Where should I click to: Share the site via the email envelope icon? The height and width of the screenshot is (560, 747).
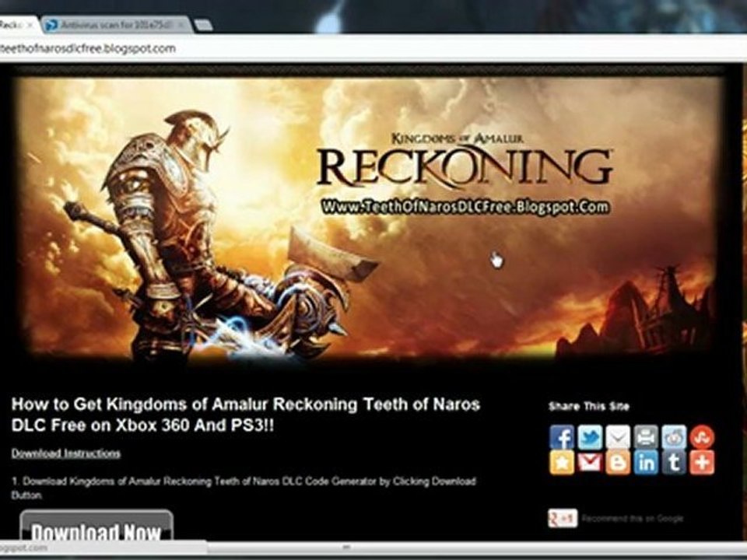pyautogui.click(x=618, y=437)
